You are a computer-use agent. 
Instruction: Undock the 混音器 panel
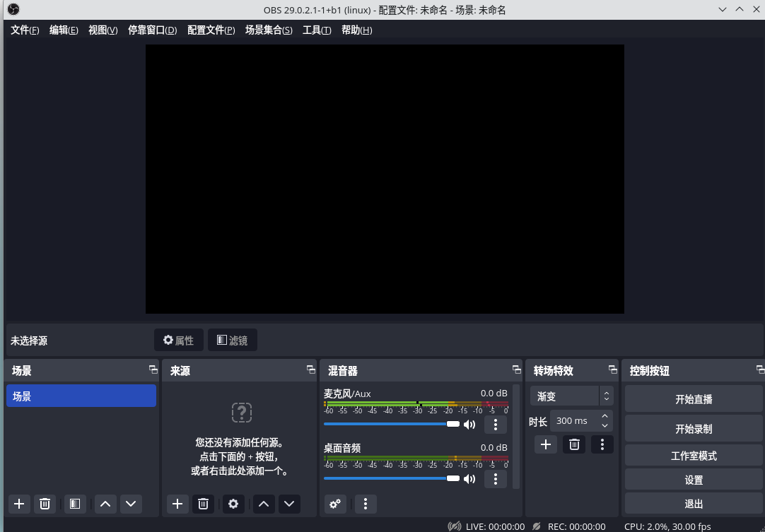point(517,370)
